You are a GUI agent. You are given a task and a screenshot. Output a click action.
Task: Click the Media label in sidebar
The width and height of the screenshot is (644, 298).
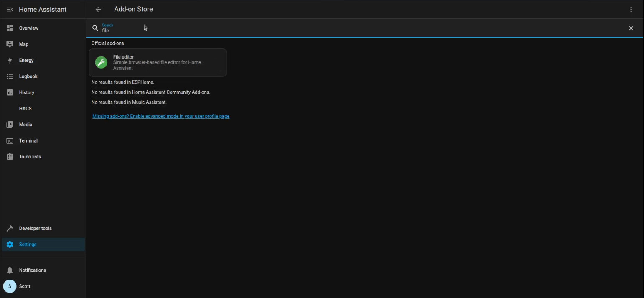pos(25,125)
